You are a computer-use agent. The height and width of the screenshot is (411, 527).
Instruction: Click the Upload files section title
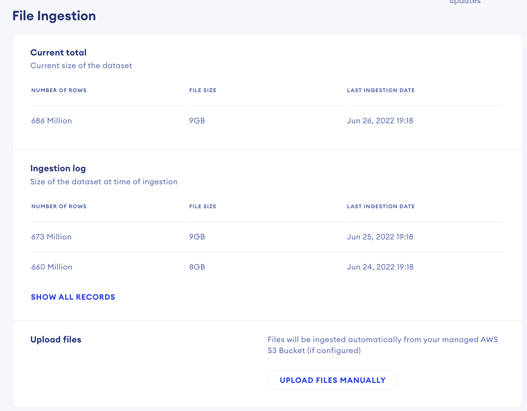click(x=56, y=339)
